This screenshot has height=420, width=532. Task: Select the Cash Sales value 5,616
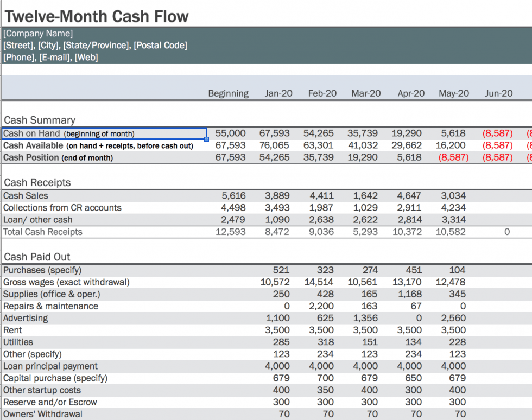coord(233,196)
